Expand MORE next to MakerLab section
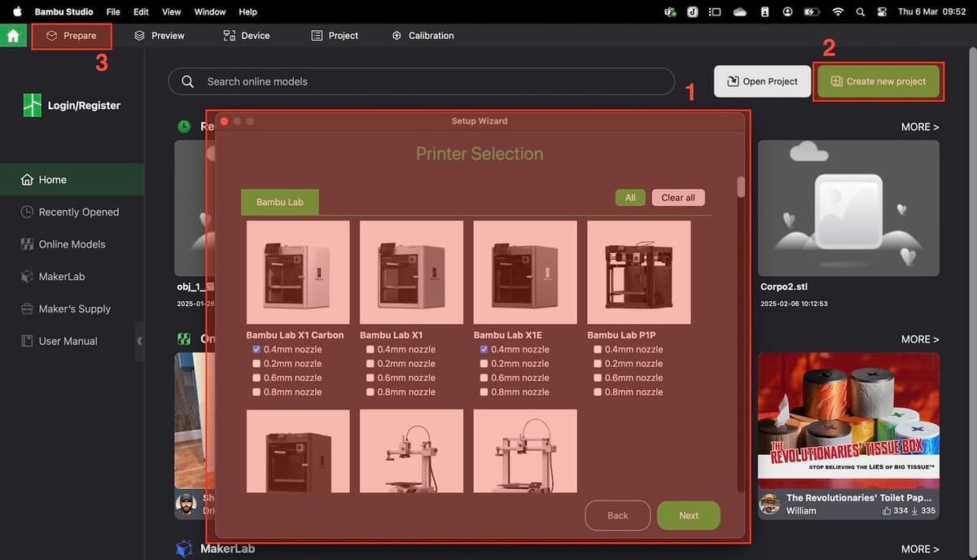Image resolution: width=977 pixels, height=560 pixels. click(x=919, y=549)
